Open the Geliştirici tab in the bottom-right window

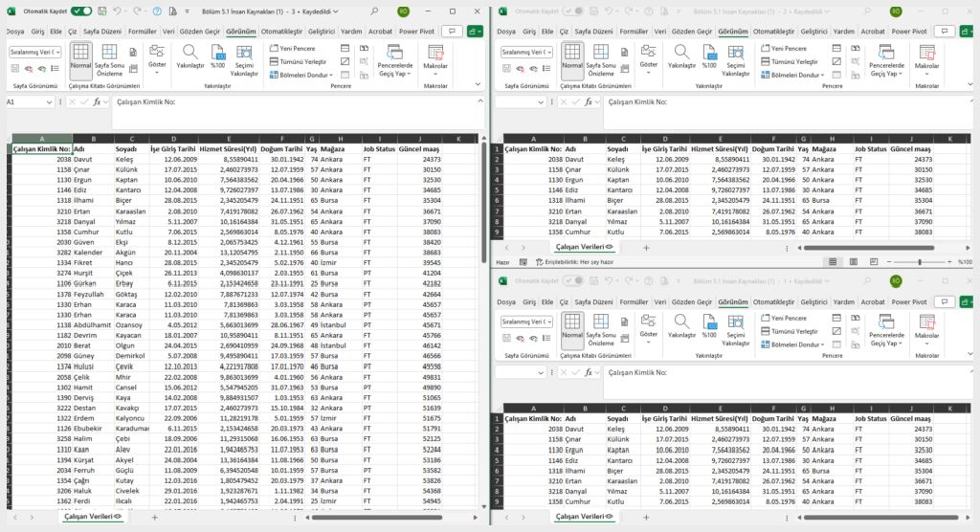click(x=813, y=302)
